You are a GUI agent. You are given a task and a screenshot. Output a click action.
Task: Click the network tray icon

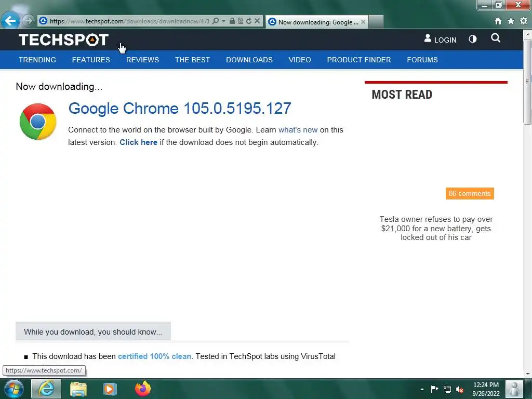(447, 389)
